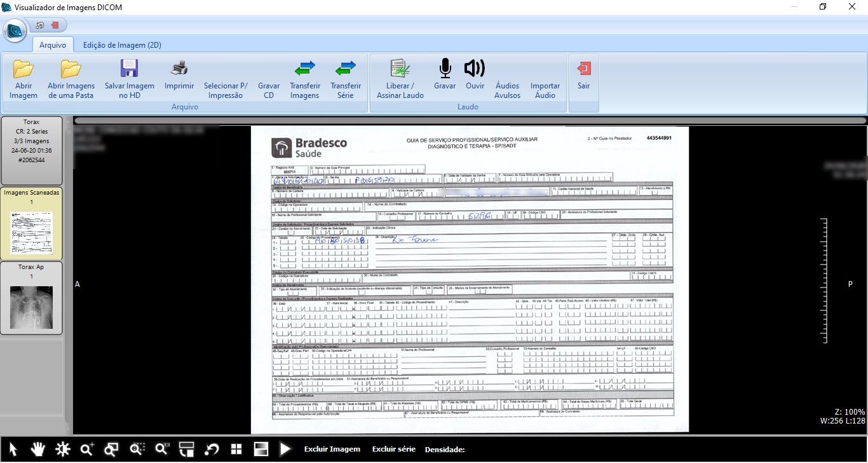Click the zoom-in magnifier tool
This screenshot has width=868, height=463.
click(x=87, y=450)
